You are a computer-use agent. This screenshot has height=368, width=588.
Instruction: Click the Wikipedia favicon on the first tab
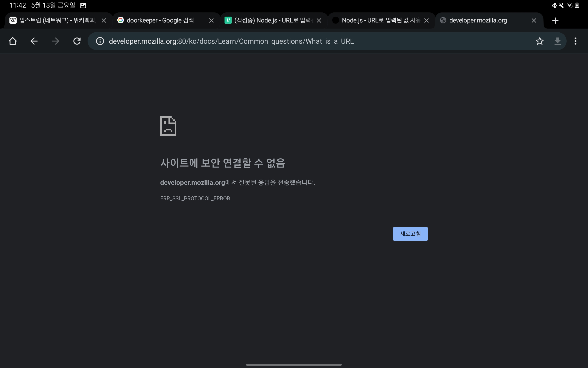(13, 20)
